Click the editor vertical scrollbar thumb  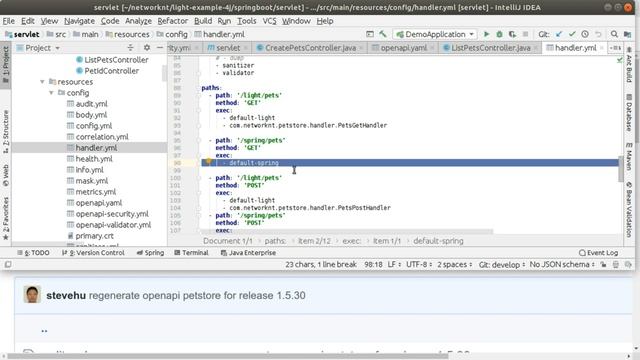coord(621,169)
